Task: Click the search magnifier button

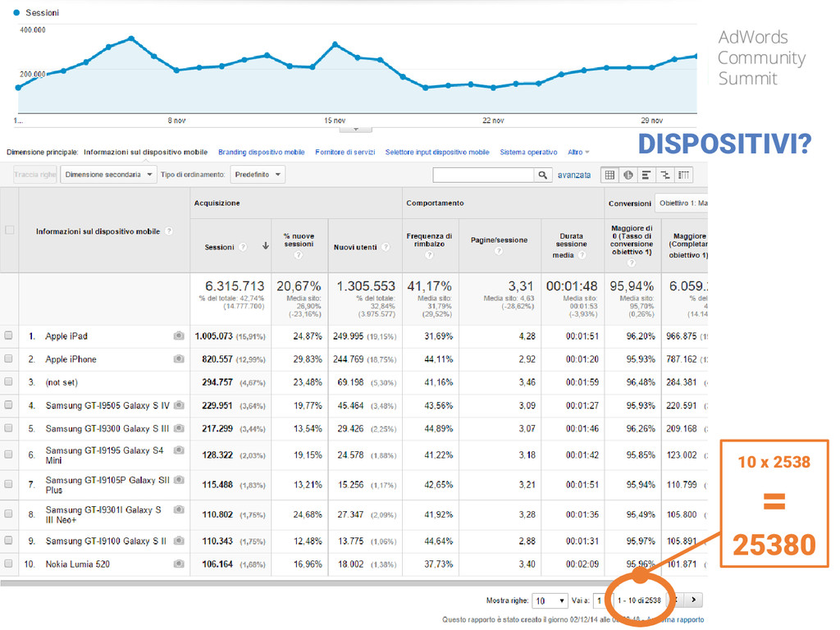Action: click(x=543, y=175)
